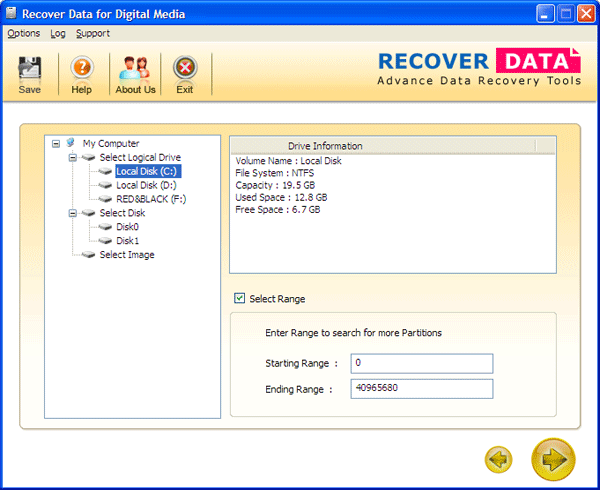
Task: Open the Log menu
Action: point(58,33)
